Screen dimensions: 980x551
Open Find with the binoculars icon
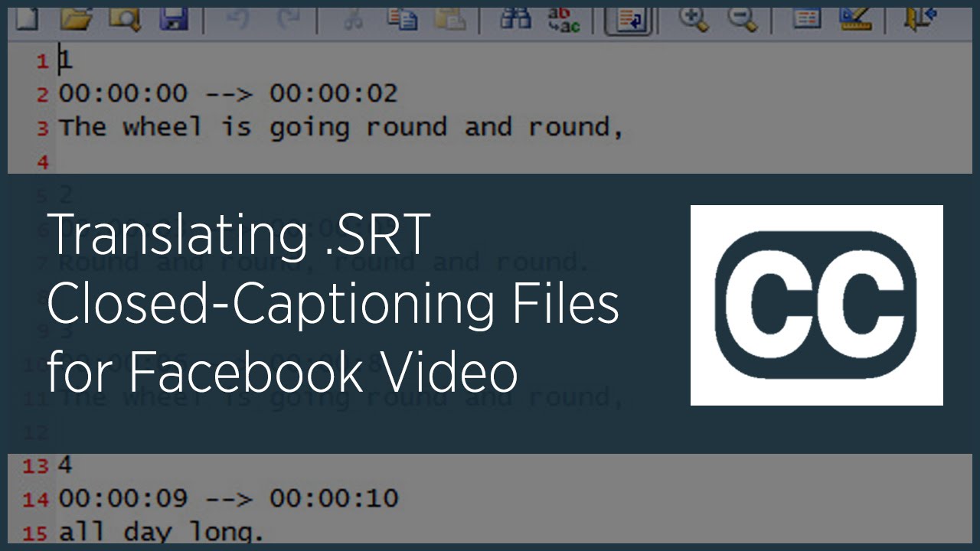pos(515,18)
